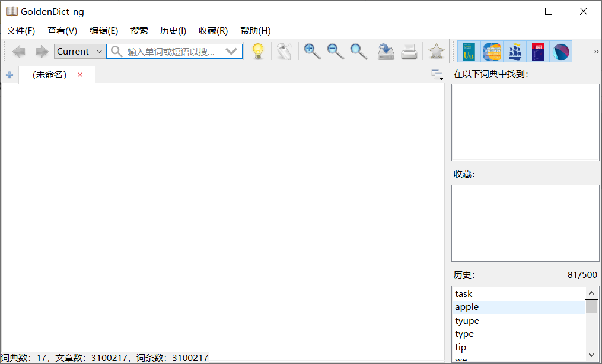Image resolution: width=602 pixels, height=364 pixels.
Task: Click the search magnifier inside input box
Action: [x=116, y=52]
